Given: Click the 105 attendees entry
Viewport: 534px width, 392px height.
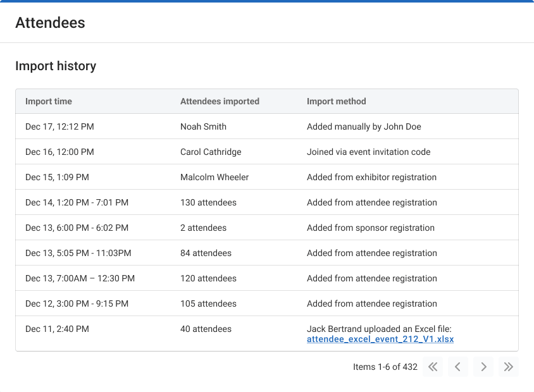Looking at the screenshot, I should 208,303.
